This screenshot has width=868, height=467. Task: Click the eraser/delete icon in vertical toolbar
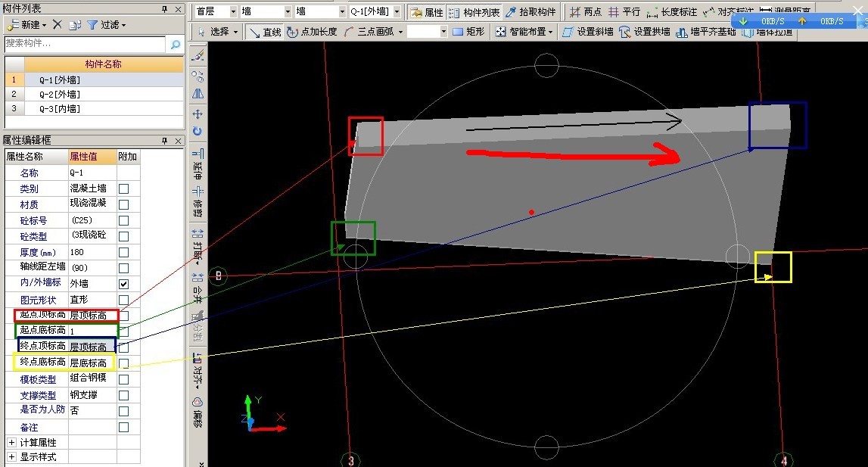[198, 55]
